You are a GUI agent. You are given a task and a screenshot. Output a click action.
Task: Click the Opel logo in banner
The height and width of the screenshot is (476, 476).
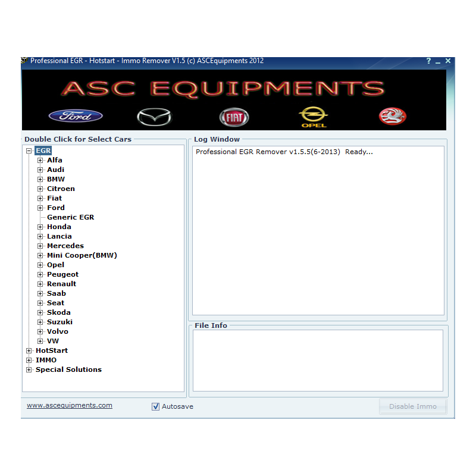(x=314, y=117)
